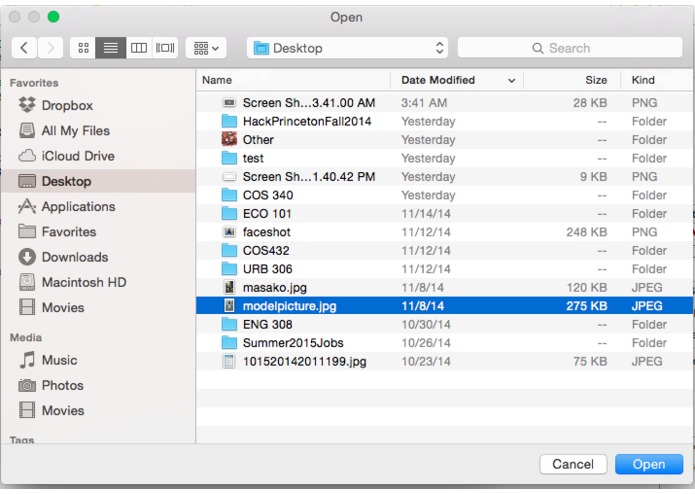
Task: Open Music in Media section
Action: click(98, 360)
